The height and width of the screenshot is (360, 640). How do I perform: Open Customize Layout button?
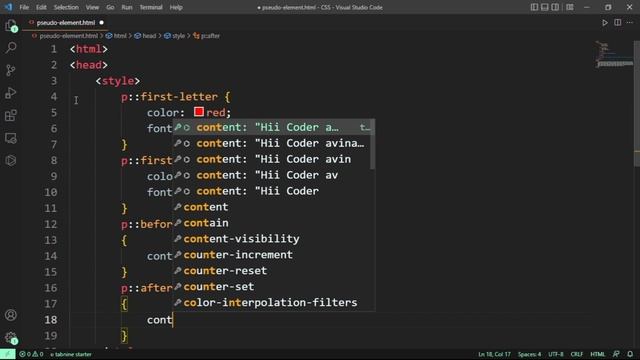click(x=570, y=7)
